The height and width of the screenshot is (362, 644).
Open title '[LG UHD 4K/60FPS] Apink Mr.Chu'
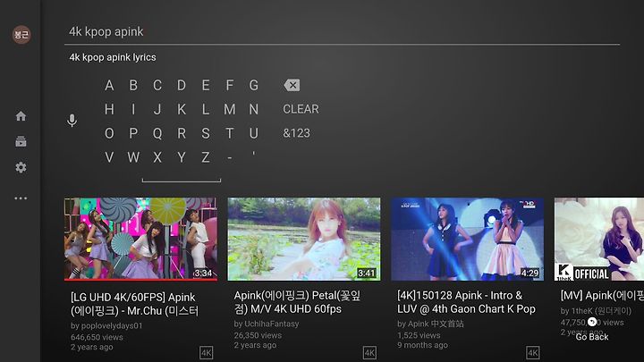(x=134, y=304)
